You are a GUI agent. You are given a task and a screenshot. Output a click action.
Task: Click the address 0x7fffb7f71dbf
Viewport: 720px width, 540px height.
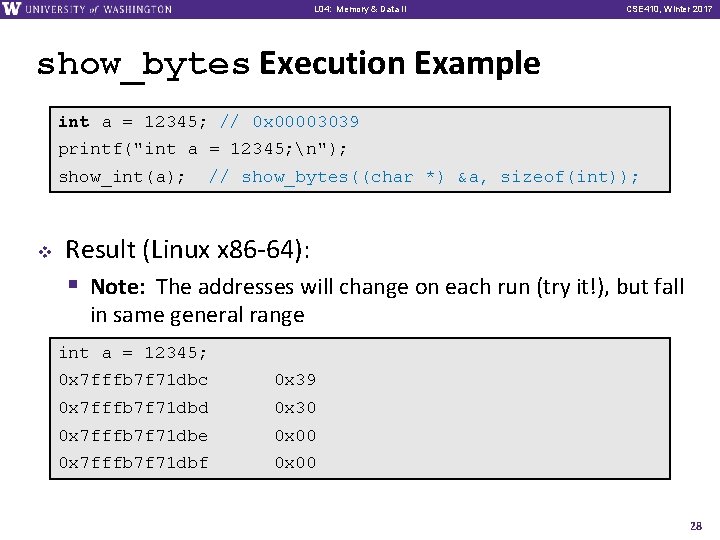click(133, 462)
